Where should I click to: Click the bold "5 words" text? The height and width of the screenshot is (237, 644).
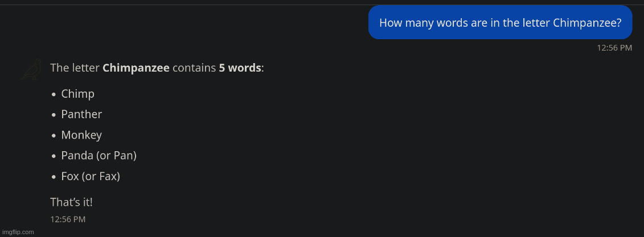pos(240,68)
